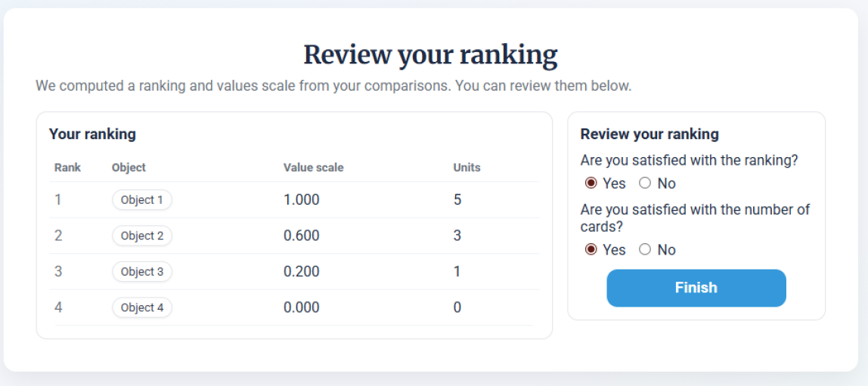Viewport: 868px width, 386px height.
Task: Select the Object 2 chip
Action: [x=142, y=236]
